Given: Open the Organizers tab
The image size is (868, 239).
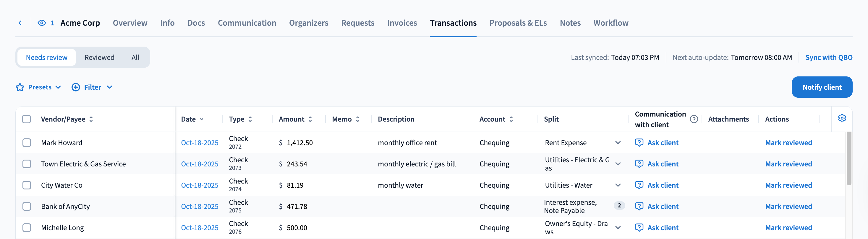Looking at the screenshot, I should click(x=309, y=23).
